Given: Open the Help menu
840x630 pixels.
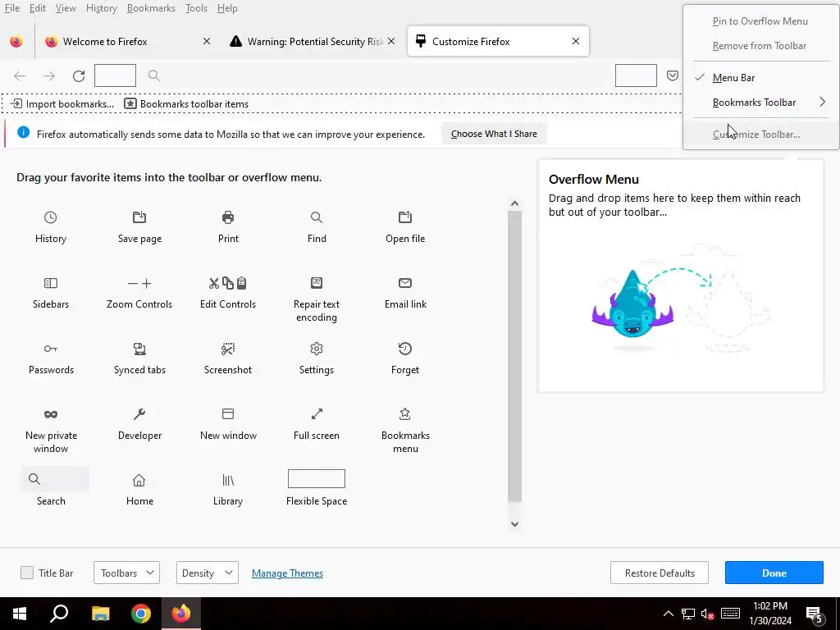Looking at the screenshot, I should (227, 8).
